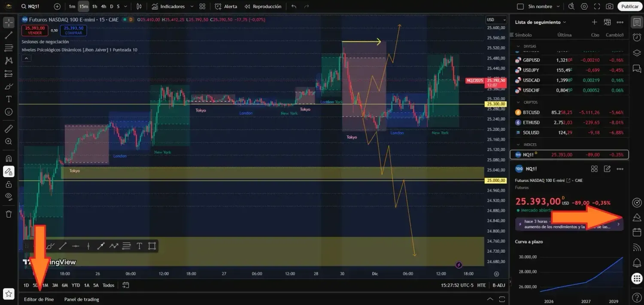Lock all drawing tools
Screen dimensions: 644x305
(x=9, y=184)
